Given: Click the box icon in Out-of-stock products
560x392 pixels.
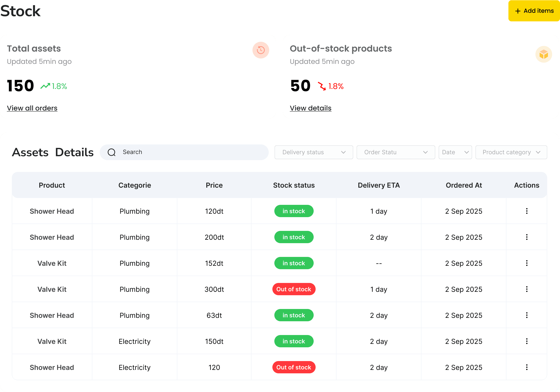Looking at the screenshot, I should [544, 54].
